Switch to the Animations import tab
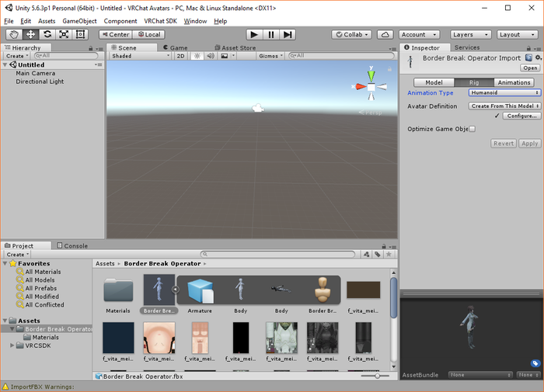This screenshot has height=392, width=544. point(514,82)
